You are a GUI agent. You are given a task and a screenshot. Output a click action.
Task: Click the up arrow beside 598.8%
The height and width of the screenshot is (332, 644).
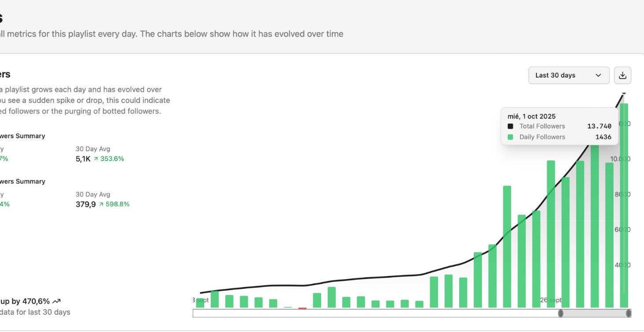click(101, 204)
